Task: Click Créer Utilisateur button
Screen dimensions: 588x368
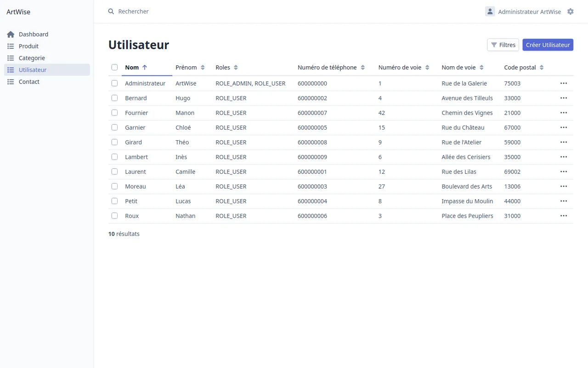Action: (548, 45)
